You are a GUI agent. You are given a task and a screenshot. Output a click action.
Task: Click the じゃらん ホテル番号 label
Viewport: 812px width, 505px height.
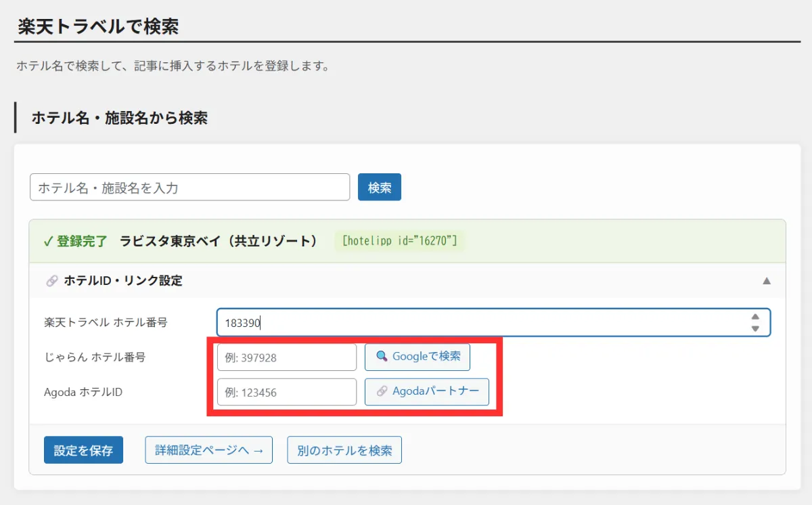coord(94,357)
